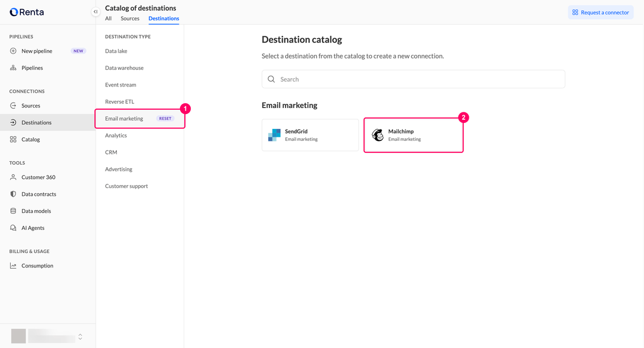Expand the account switcher chevrons
Image resolution: width=644 pixels, height=348 pixels.
click(80, 337)
